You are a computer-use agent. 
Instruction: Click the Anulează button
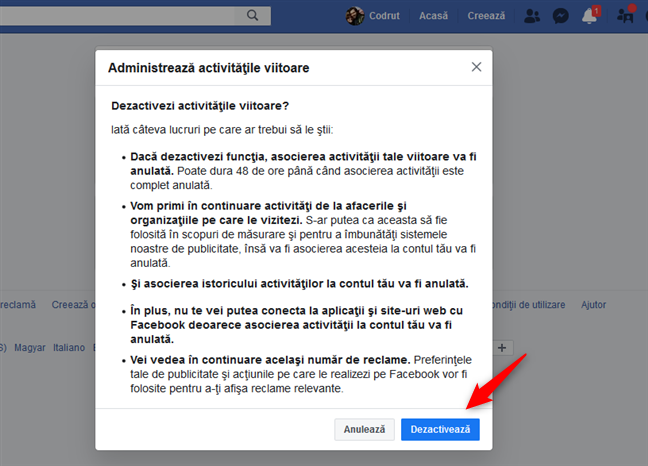(x=364, y=429)
